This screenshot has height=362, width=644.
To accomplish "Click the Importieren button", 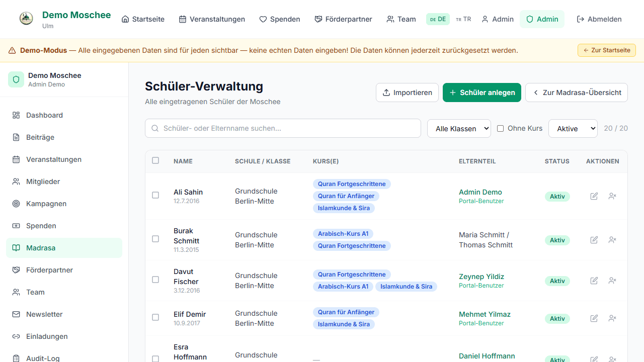I will pyautogui.click(x=407, y=93).
